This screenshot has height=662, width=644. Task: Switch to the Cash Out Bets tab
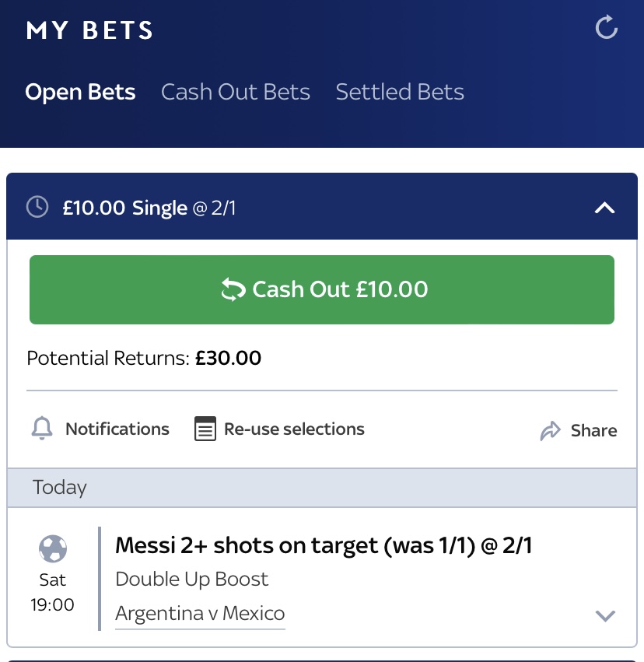click(x=236, y=92)
